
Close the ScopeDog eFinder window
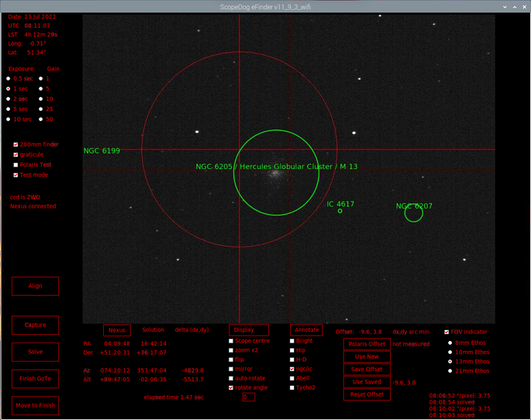pyautogui.click(x=522, y=6)
